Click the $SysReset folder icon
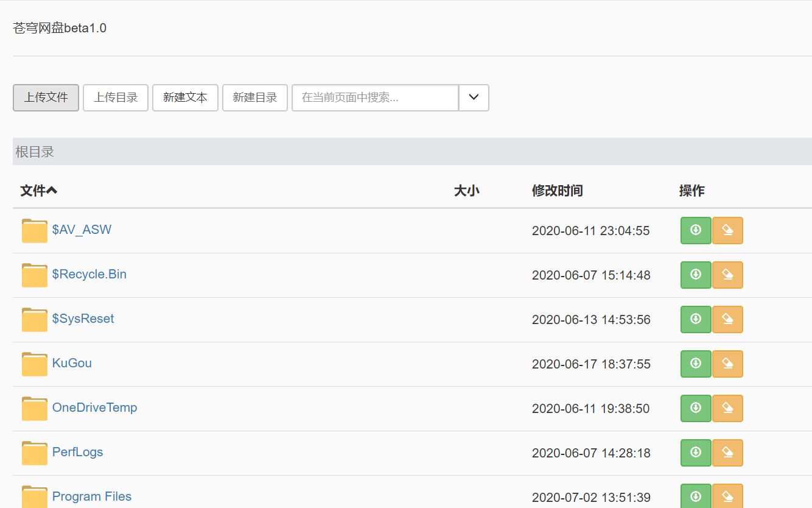 click(35, 320)
